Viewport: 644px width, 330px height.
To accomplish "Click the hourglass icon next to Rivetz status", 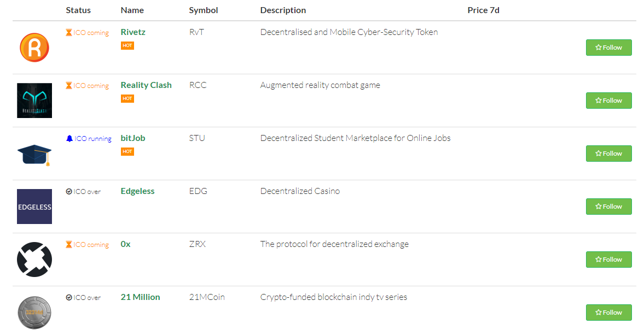I will (x=69, y=32).
